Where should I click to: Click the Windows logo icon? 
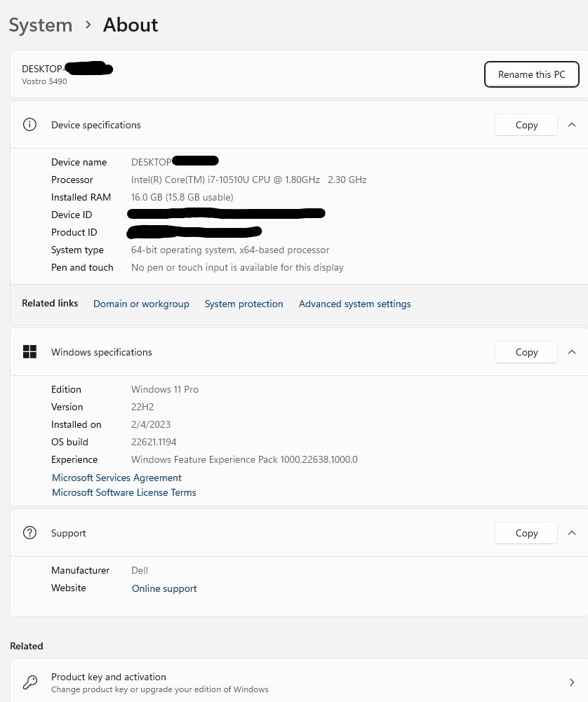29,352
